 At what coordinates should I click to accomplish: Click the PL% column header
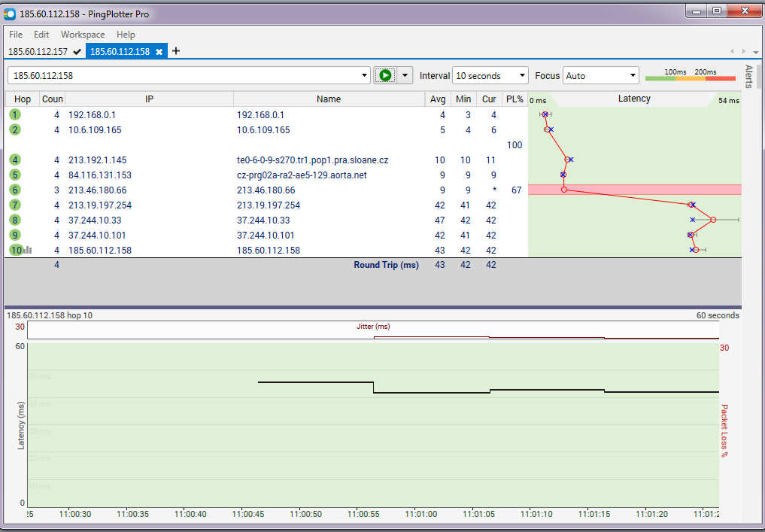click(x=515, y=99)
